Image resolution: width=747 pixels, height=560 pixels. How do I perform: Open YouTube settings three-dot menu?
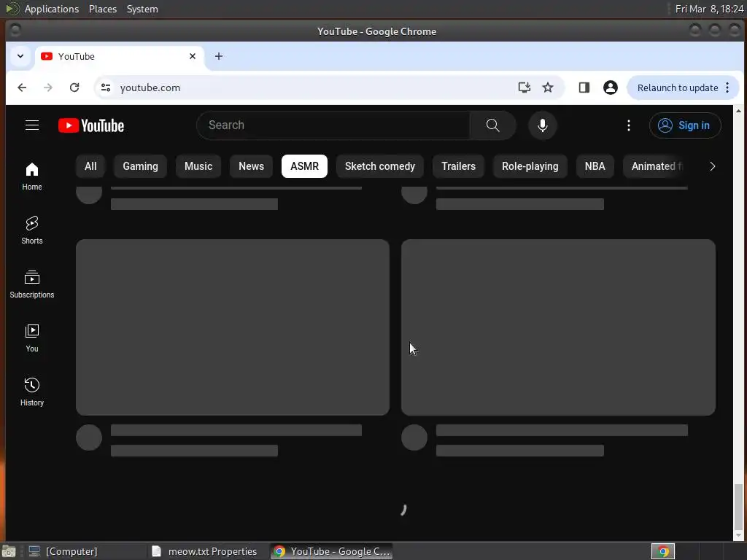click(628, 125)
